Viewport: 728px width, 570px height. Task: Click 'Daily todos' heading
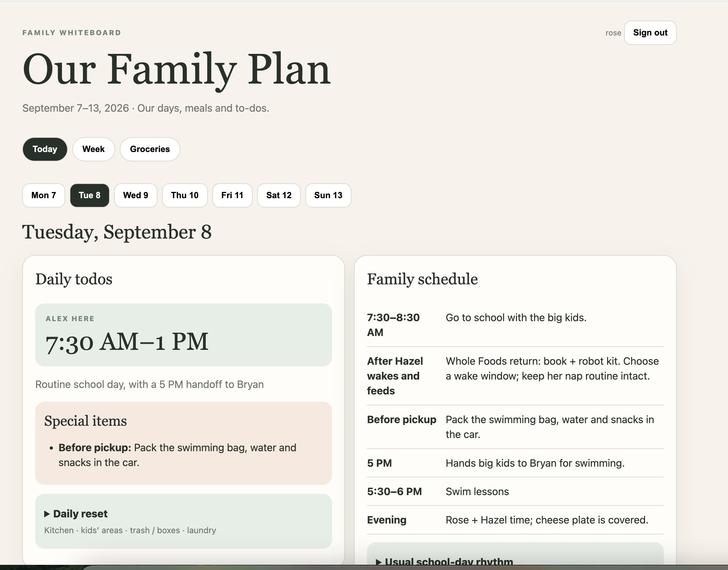pyautogui.click(x=74, y=279)
